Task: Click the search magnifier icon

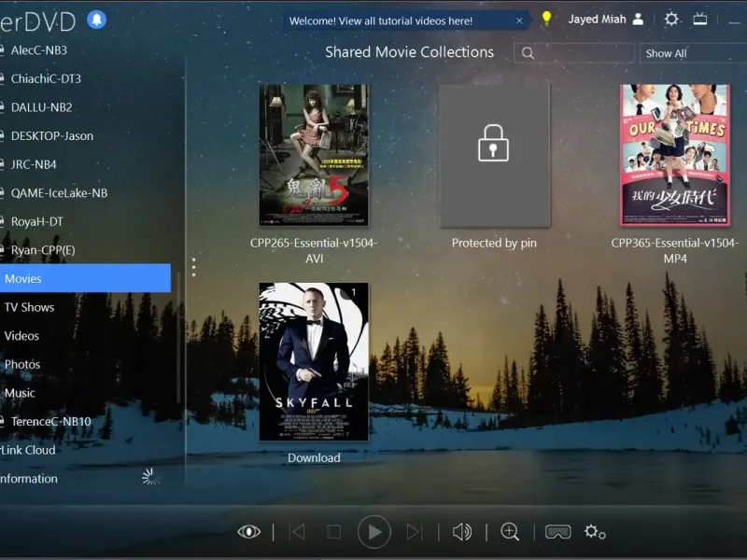Action: [528, 53]
